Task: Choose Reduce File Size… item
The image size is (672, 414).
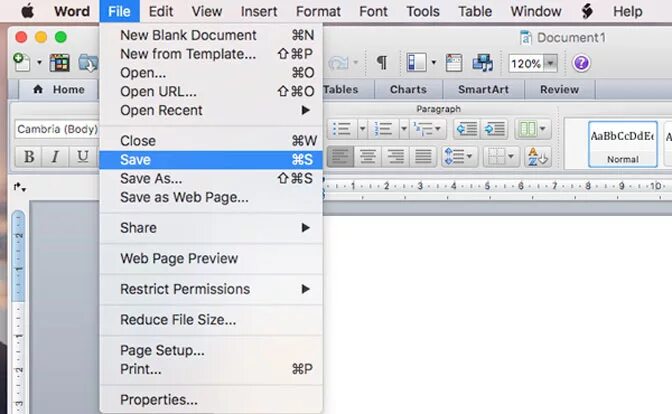Action: (211, 320)
